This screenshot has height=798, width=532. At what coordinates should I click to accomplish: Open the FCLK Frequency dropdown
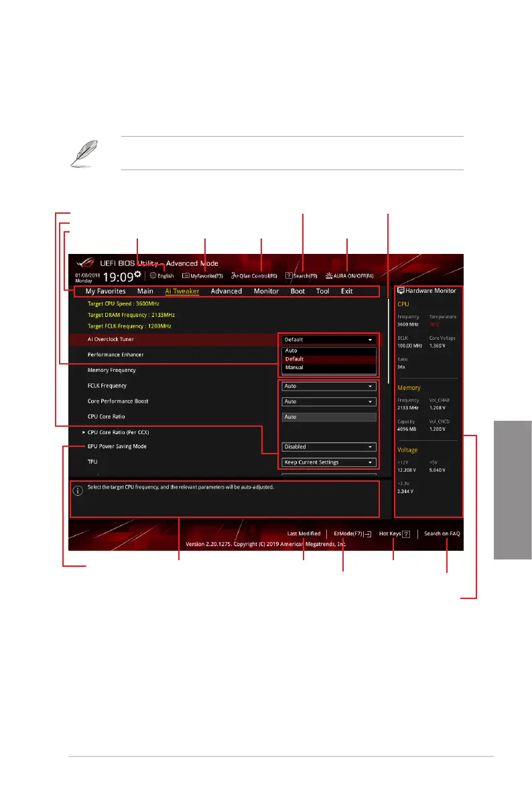point(329,387)
